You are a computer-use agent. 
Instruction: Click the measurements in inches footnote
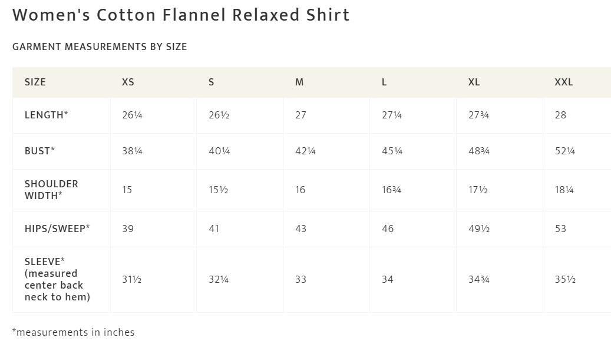pyautogui.click(x=74, y=332)
